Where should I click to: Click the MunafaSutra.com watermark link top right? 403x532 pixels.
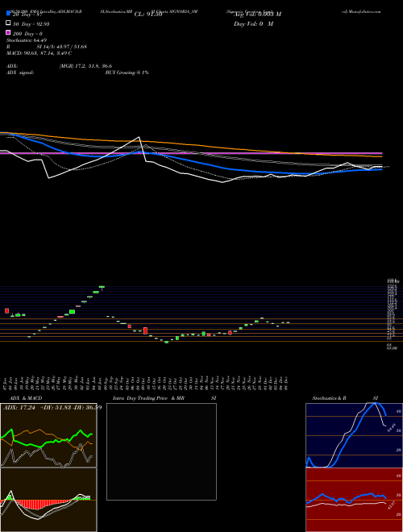tap(362, 11)
